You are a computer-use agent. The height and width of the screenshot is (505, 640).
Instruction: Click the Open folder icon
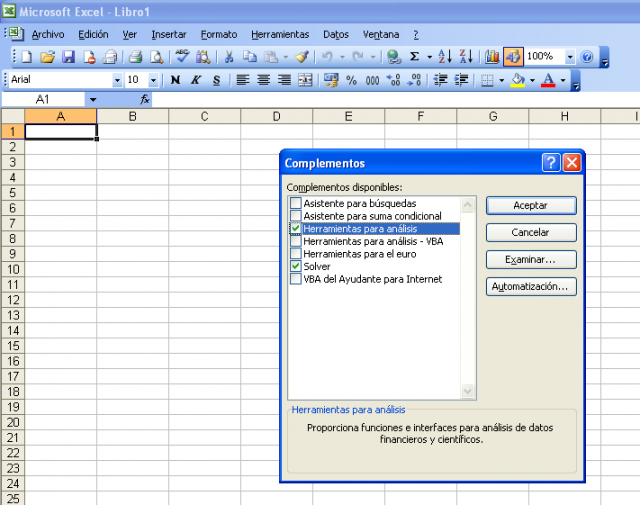click(48, 57)
